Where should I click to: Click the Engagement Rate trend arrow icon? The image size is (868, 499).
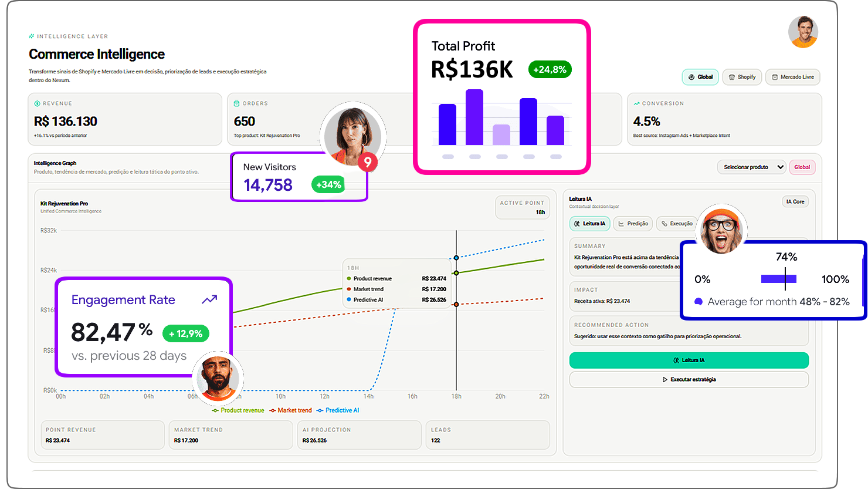click(x=209, y=300)
